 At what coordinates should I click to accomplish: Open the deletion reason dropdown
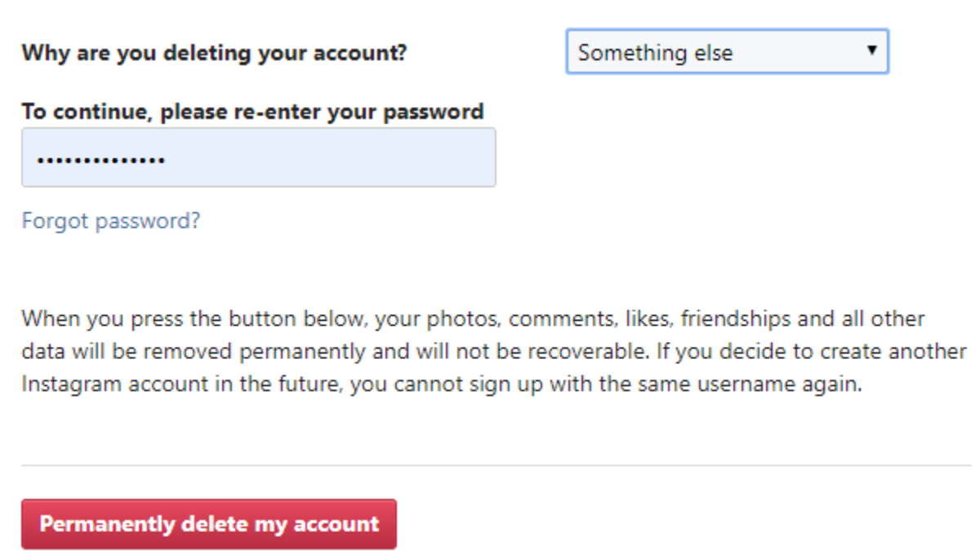726,52
